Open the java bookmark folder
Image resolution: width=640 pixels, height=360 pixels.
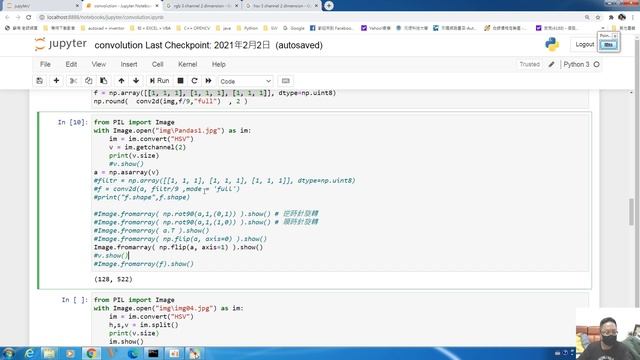pyautogui.click(x=224, y=28)
